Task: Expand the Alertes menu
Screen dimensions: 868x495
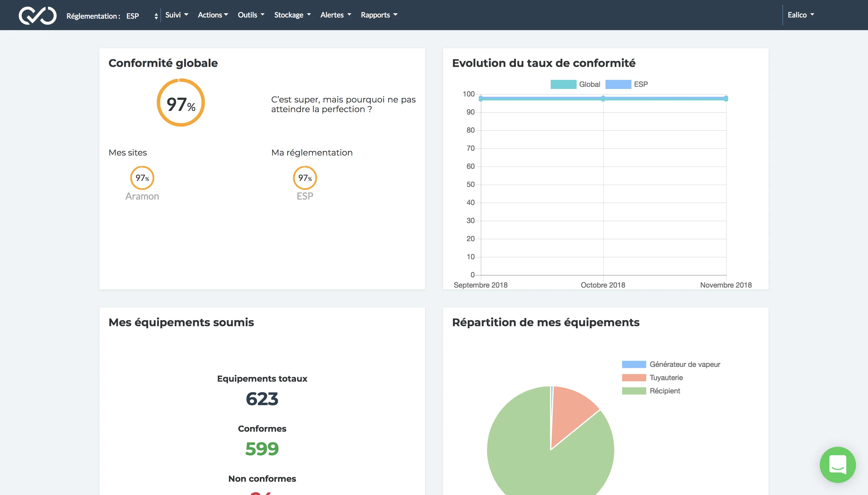Action: pos(335,15)
